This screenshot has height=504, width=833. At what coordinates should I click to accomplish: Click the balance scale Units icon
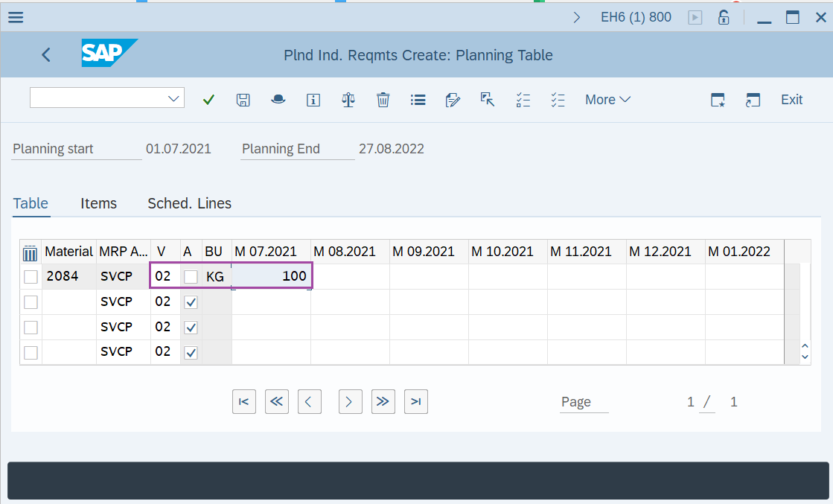(348, 99)
